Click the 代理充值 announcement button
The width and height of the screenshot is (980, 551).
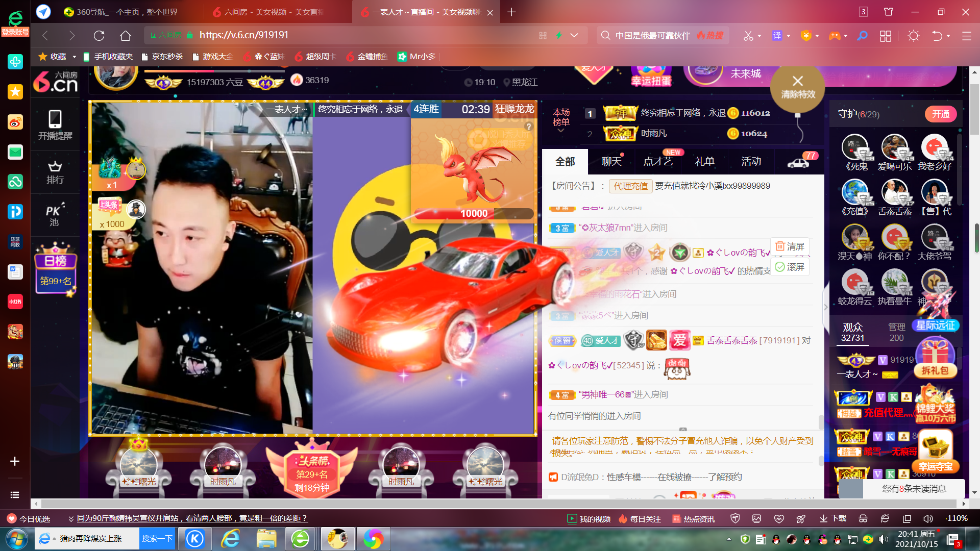tap(630, 186)
